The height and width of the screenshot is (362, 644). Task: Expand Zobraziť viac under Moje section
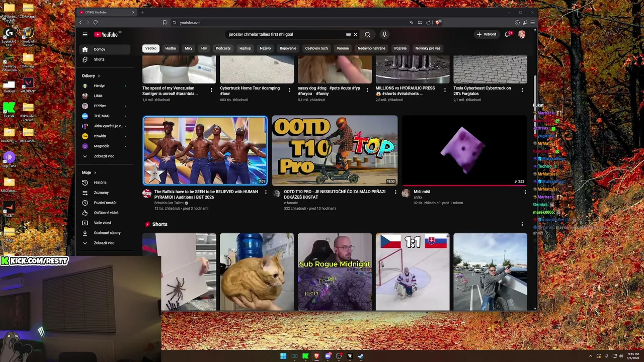105,243
